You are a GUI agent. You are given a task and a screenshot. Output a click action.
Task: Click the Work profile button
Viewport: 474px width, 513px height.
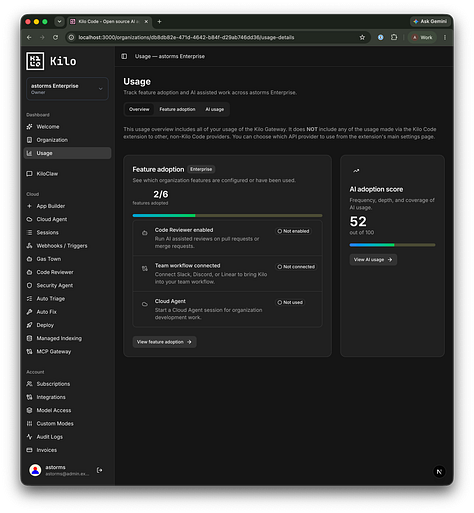click(x=422, y=37)
